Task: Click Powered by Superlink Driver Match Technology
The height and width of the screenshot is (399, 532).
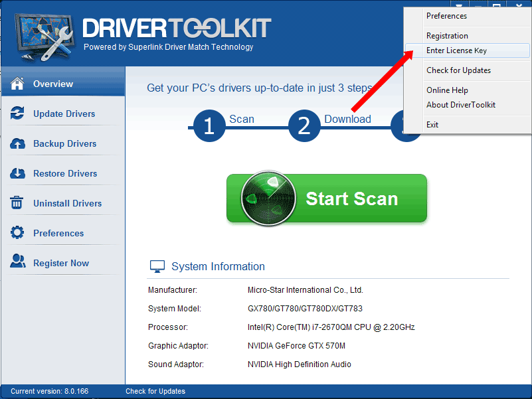Action: [168, 47]
